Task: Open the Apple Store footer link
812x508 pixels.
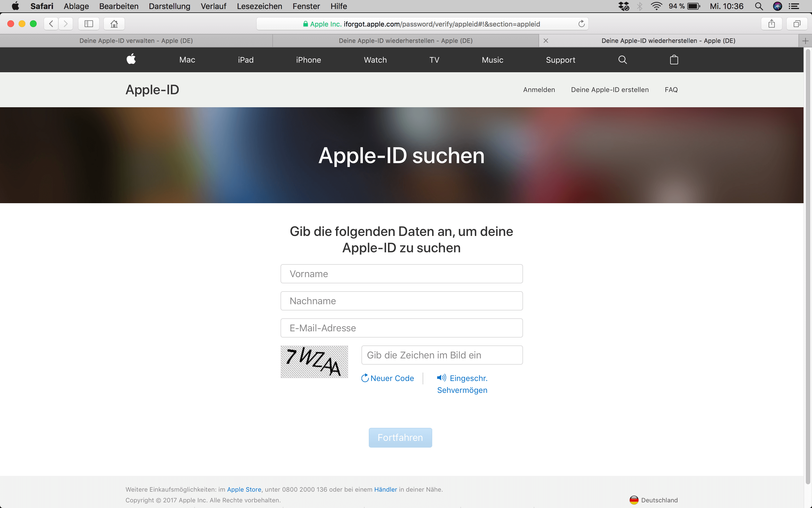Action: click(244, 490)
